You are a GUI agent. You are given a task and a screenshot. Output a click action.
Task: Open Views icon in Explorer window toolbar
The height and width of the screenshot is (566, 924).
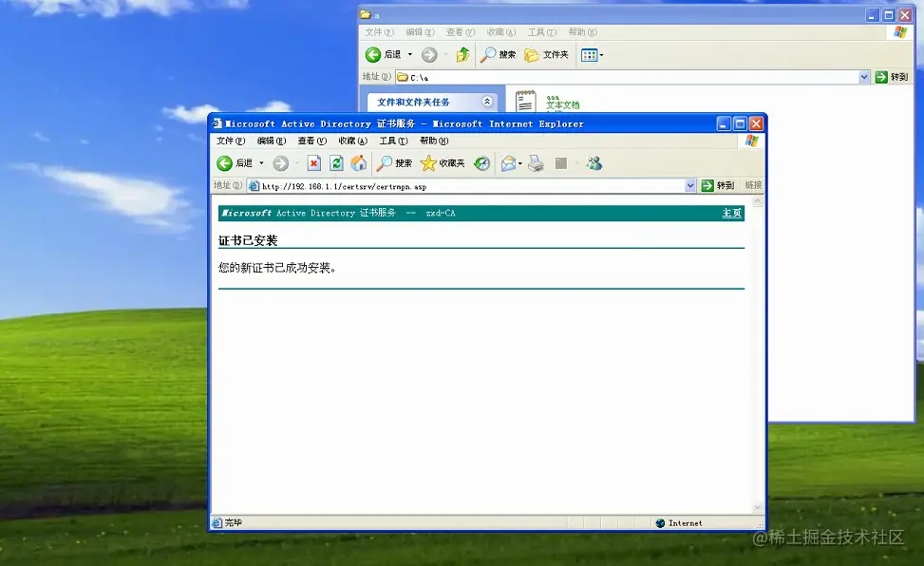[x=590, y=55]
